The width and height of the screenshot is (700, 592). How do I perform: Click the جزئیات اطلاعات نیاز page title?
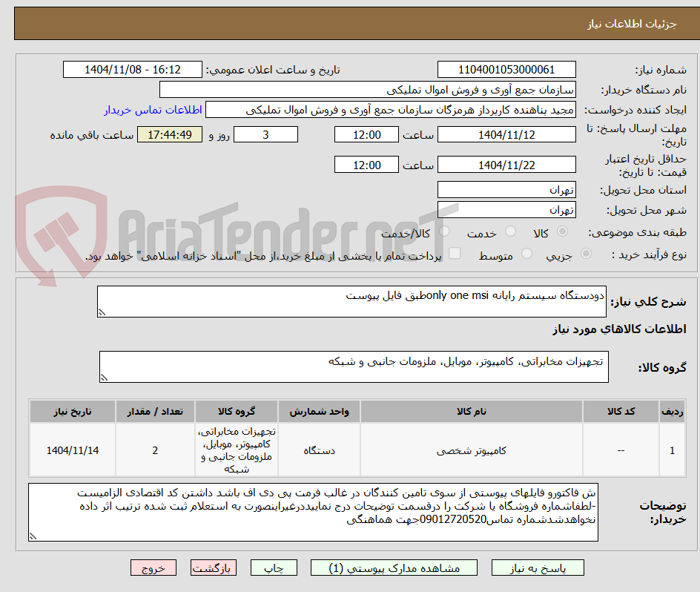[631, 24]
